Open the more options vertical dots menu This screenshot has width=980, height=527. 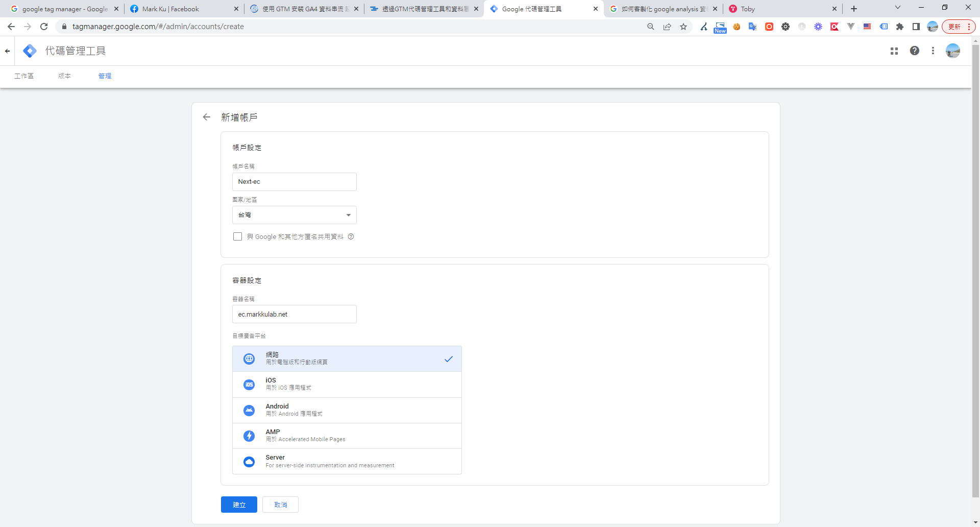point(933,51)
